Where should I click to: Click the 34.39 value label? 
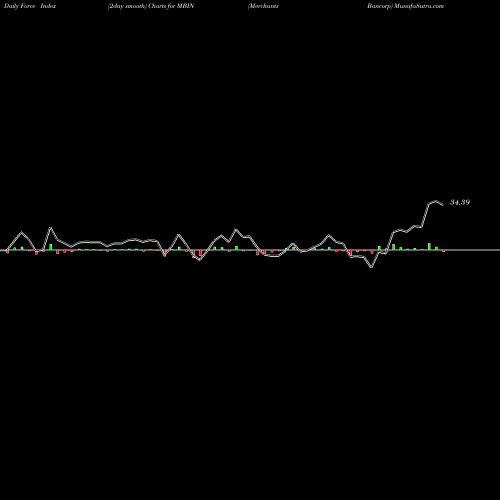point(460,202)
